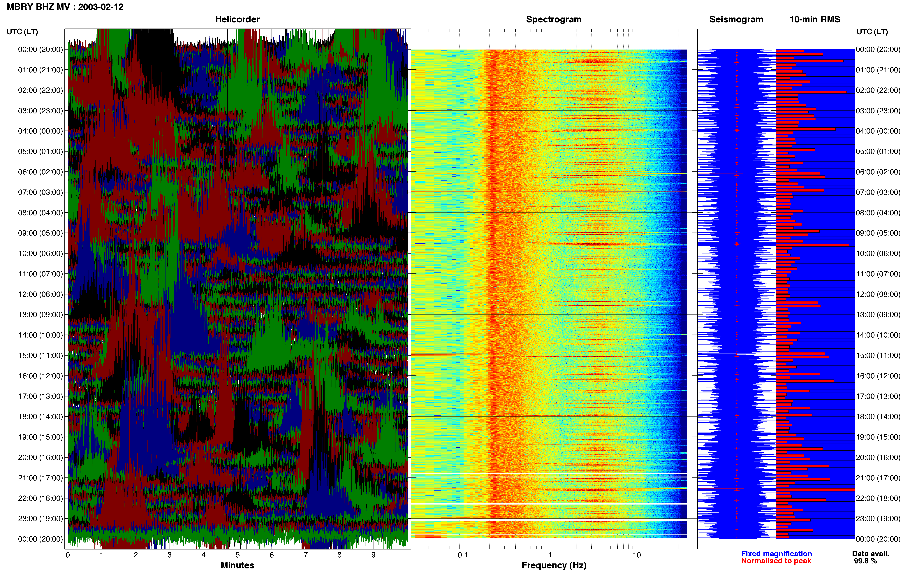Image resolution: width=924 pixels, height=578 pixels.
Task: Click the right 'UTC (LT)' axis header
Action: coord(872,32)
